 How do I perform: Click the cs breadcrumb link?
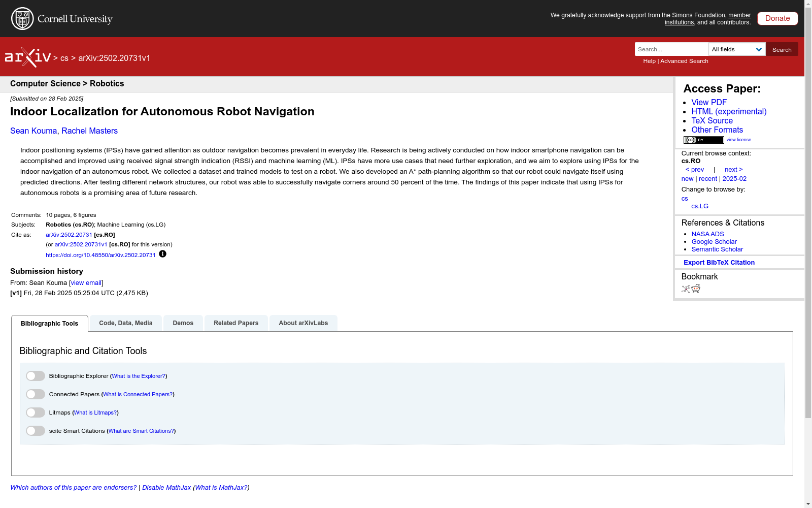pyautogui.click(x=64, y=58)
